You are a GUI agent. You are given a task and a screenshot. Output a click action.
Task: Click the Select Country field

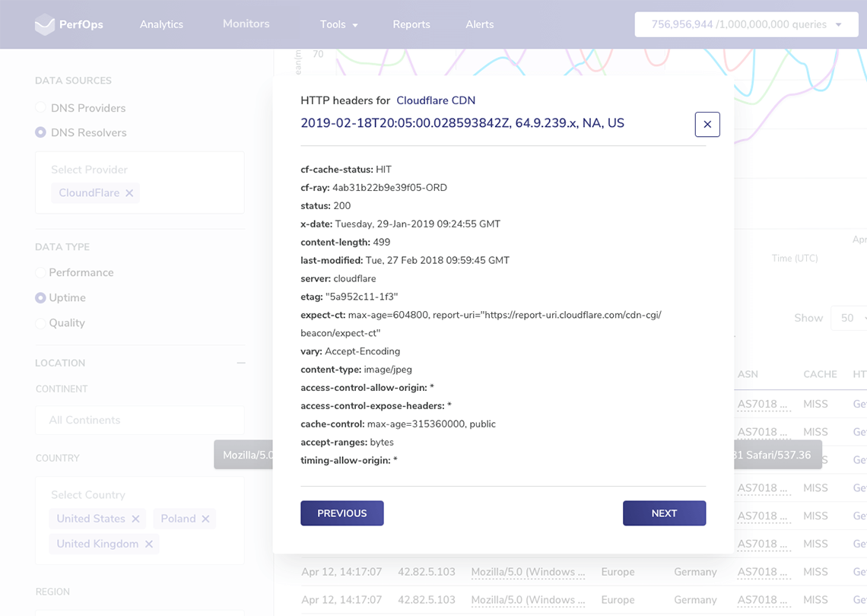(x=140, y=521)
